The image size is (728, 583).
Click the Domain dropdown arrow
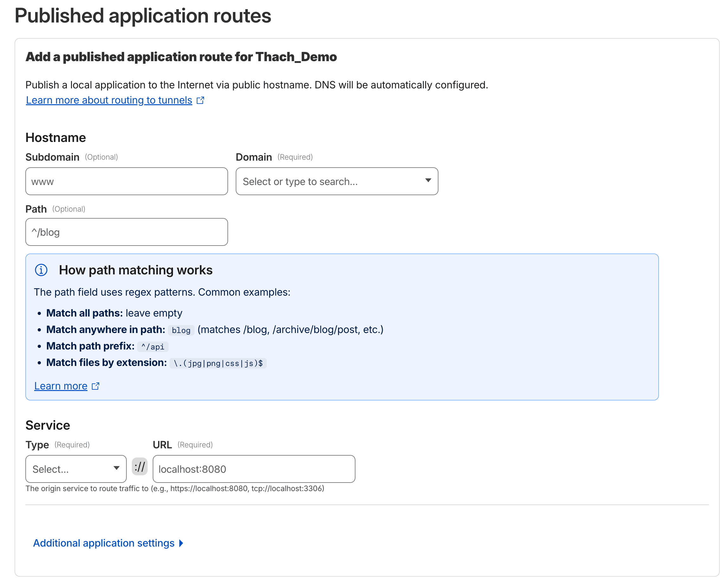click(x=428, y=180)
